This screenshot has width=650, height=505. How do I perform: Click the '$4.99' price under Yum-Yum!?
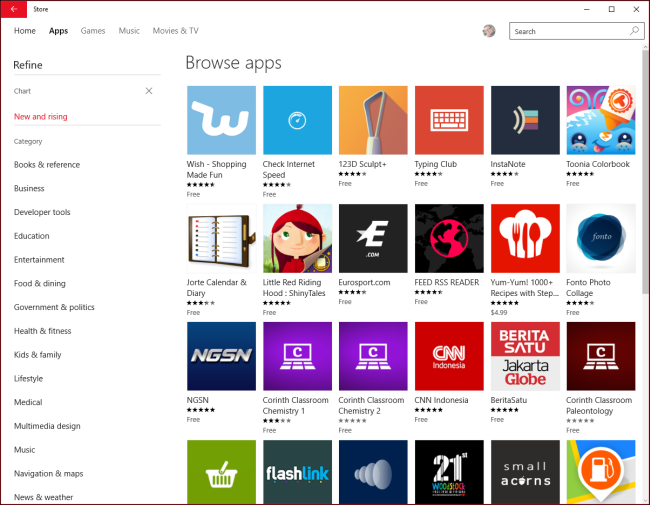pos(499,313)
